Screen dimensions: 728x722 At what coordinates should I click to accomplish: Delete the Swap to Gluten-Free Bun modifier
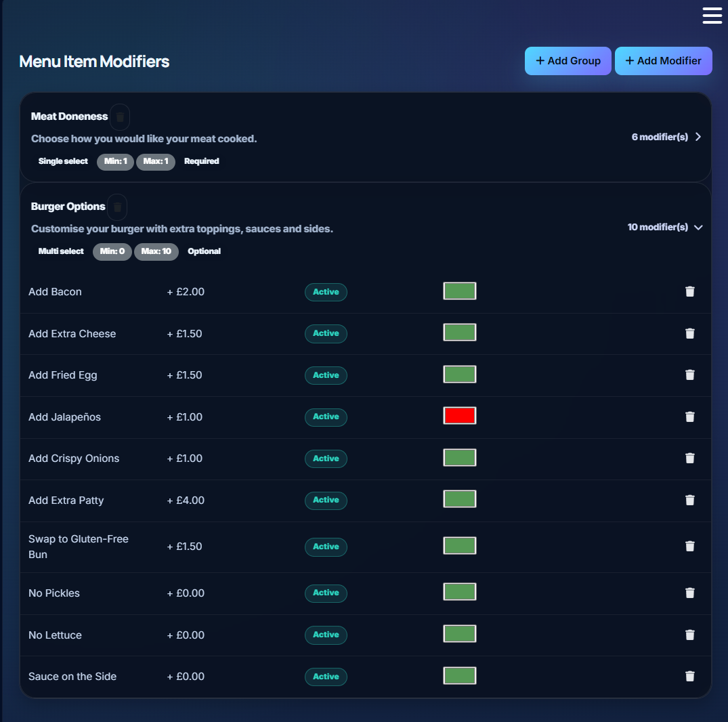(689, 546)
